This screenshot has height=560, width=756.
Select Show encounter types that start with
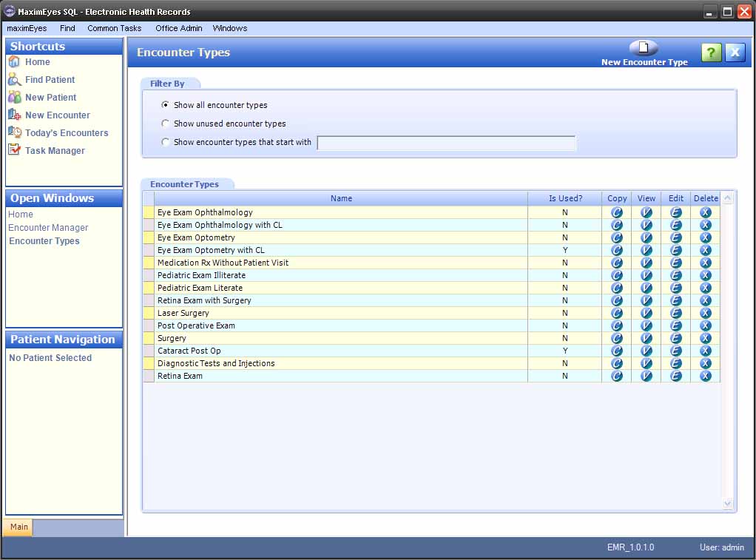(x=166, y=142)
